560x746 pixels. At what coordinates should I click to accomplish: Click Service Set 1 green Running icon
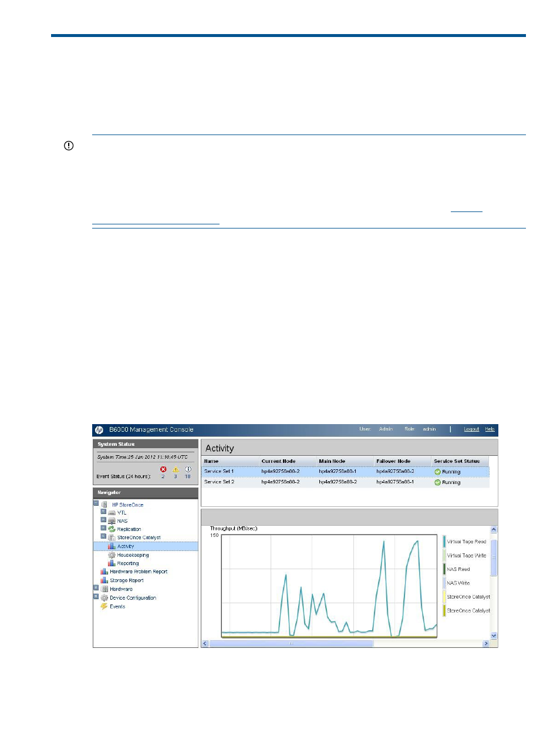pyautogui.click(x=437, y=472)
